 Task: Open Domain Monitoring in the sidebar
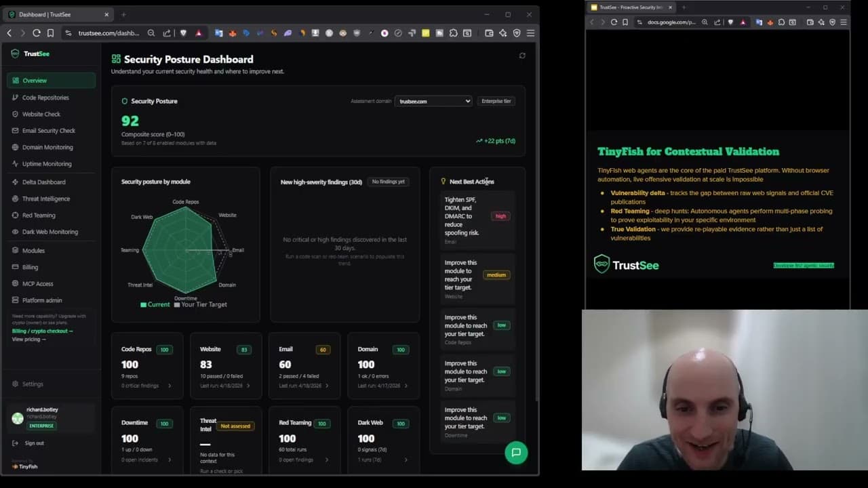click(51, 147)
